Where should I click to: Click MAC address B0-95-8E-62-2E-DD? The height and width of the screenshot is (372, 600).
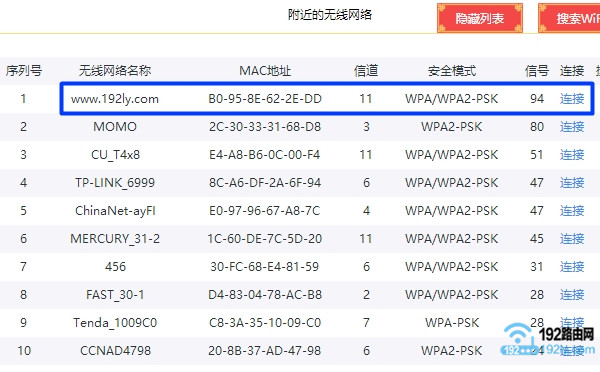coord(265,99)
